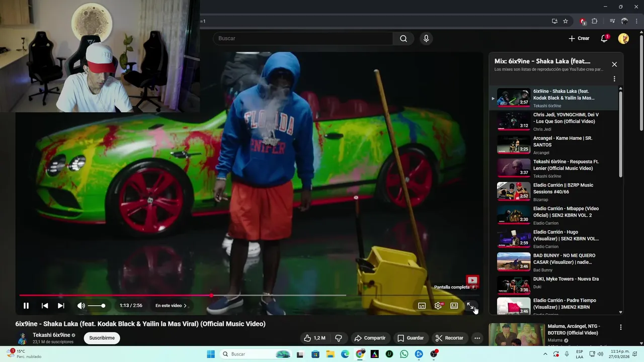Mute the video volume speaker icon

[x=80, y=306]
